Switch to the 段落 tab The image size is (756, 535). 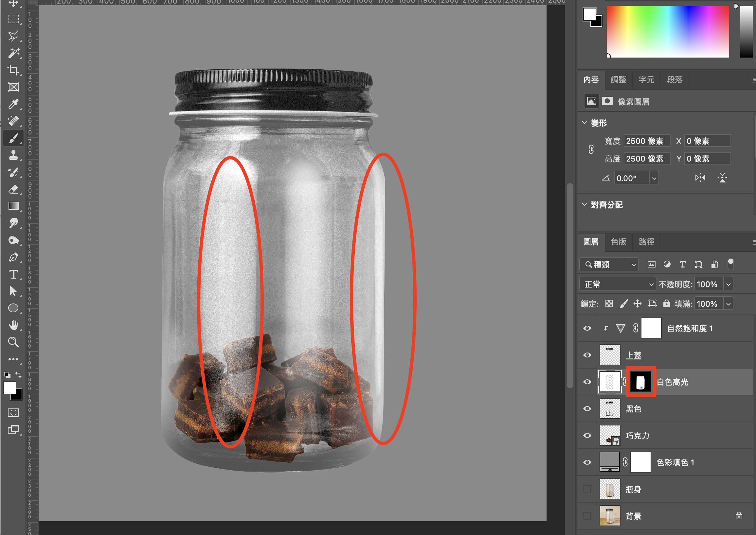pos(675,80)
